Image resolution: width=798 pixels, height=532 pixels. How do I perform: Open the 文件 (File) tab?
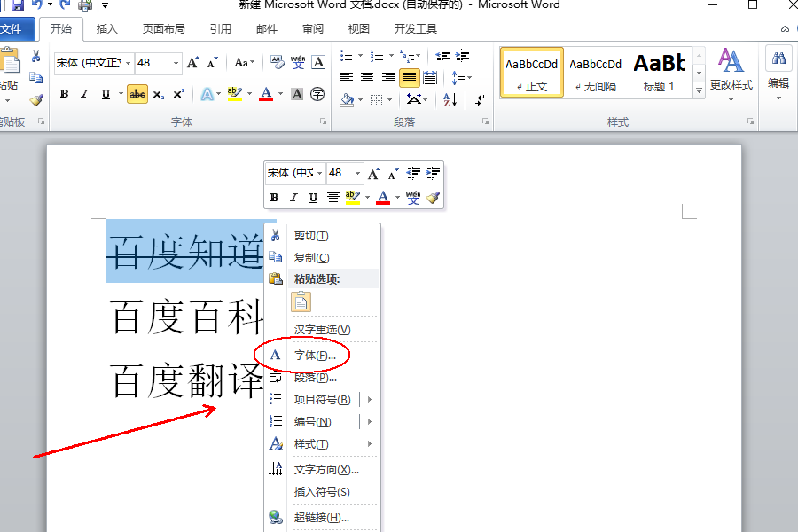coord(12,29)
